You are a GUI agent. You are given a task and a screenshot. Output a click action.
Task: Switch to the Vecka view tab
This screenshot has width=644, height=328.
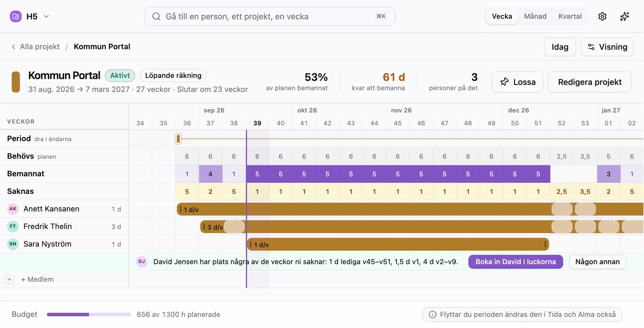click(x=502, y=16)
